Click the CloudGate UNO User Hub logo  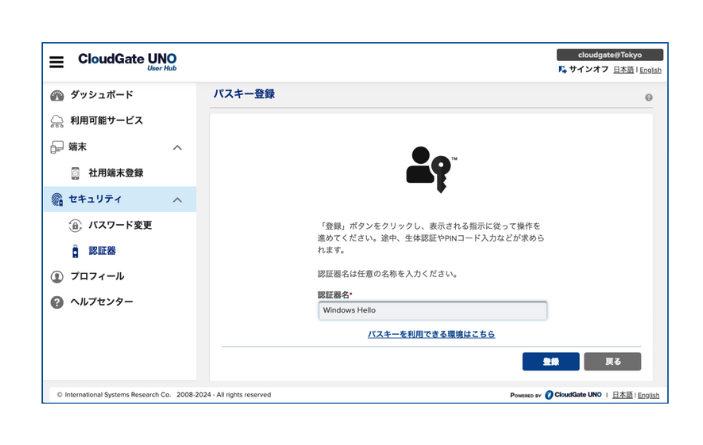tap(127, 62)
